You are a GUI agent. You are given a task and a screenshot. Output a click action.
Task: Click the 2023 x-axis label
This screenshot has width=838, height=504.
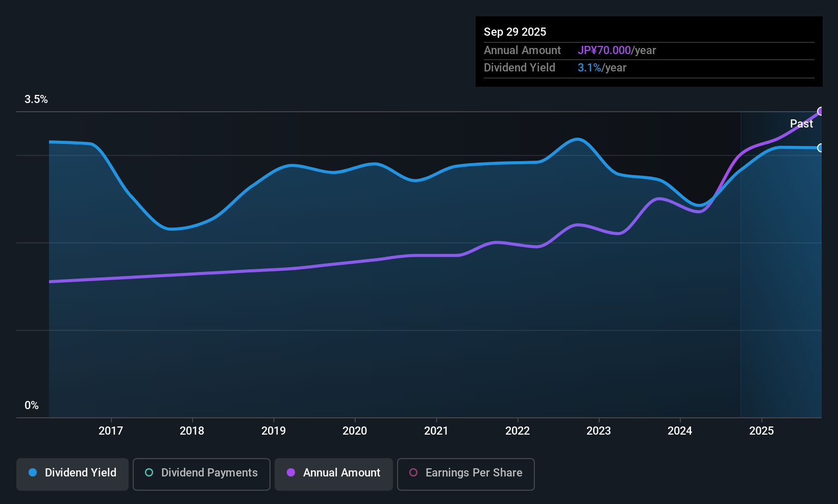599,431
